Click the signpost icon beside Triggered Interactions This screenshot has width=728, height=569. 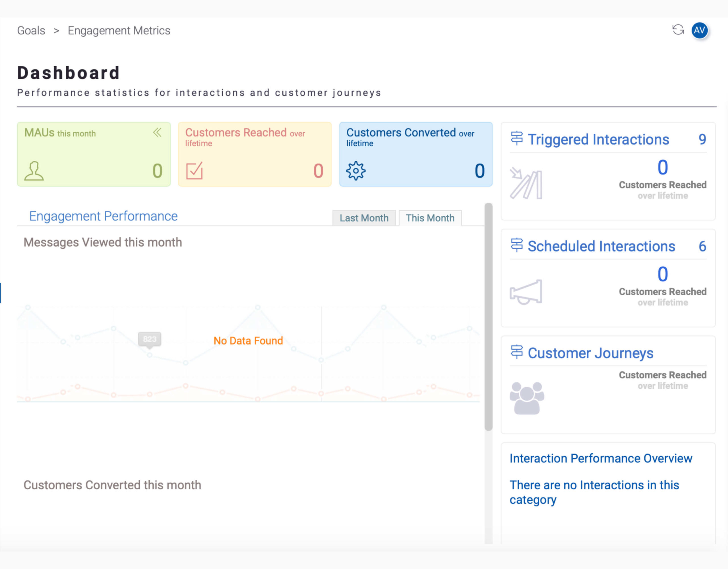(517, 139)
